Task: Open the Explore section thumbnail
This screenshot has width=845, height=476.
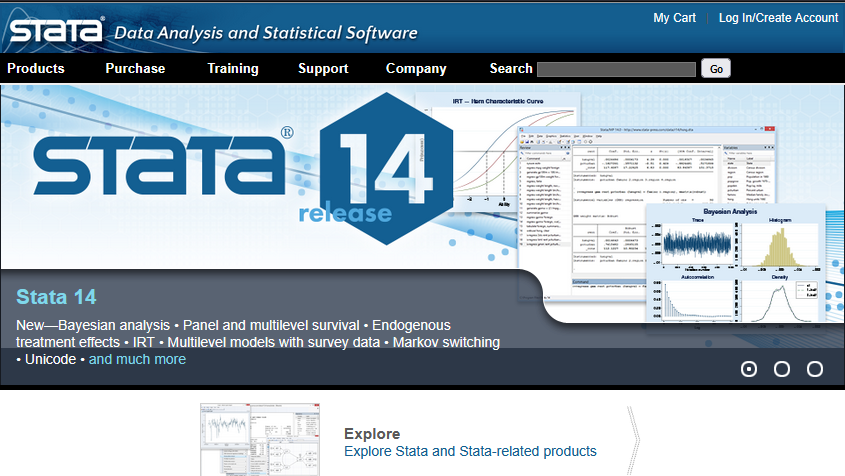Action: 260,439
